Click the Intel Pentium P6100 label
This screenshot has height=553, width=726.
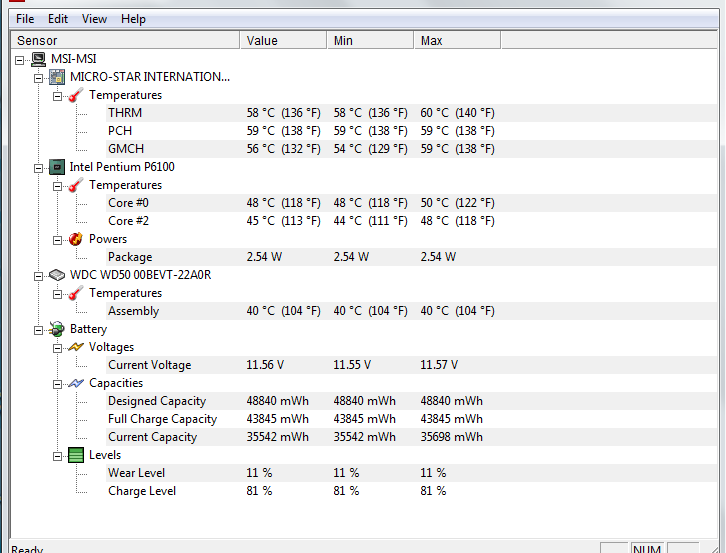[122, 167]
